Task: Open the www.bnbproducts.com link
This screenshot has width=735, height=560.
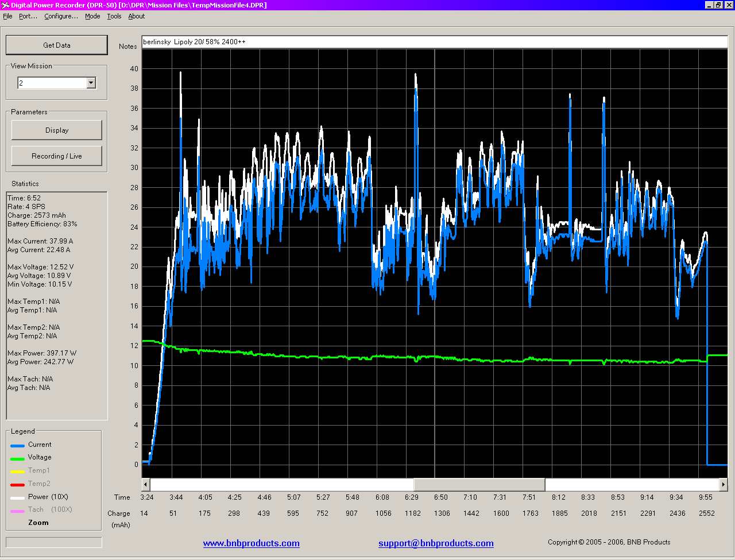Action: tap(251, 543)
